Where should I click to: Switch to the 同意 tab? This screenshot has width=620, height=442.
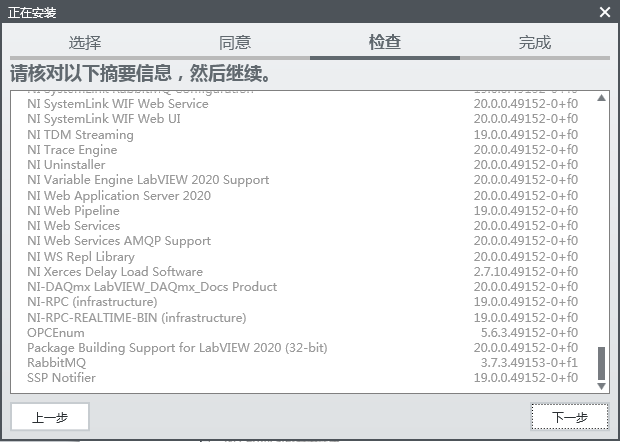(x=235, y=43)
